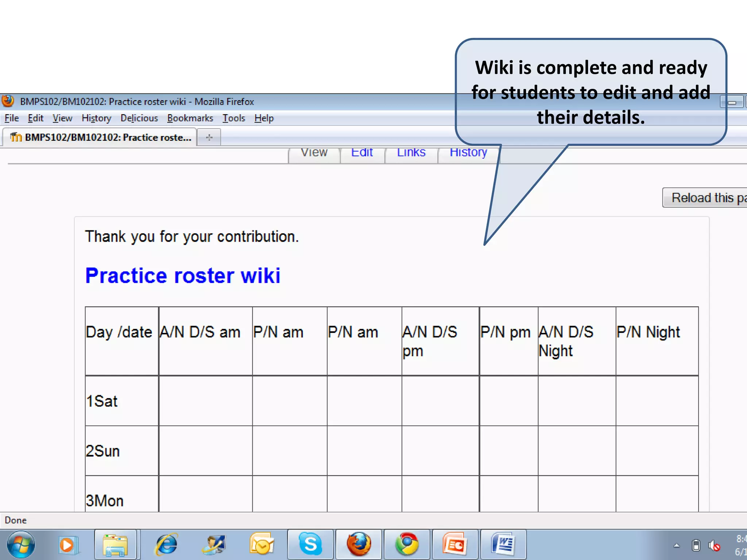Click the '2Sun' row label
Screen dimensions: 747x560
click(103, 451)
